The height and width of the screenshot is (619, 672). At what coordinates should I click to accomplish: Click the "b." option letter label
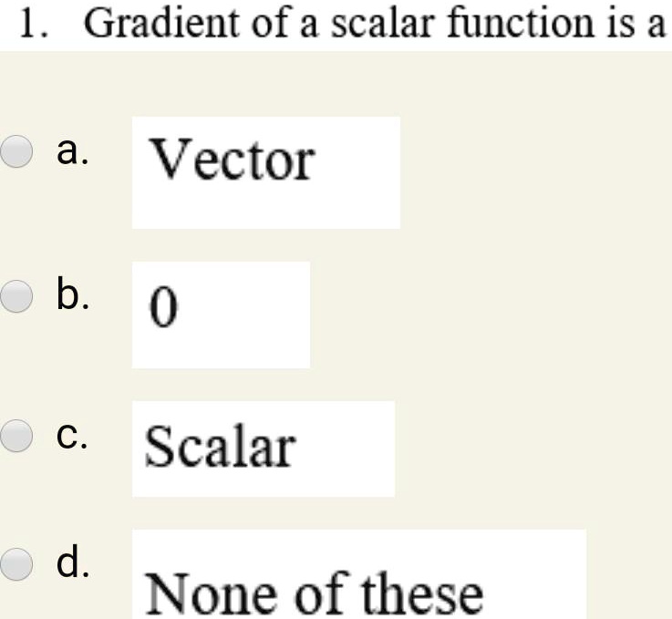pyautogui.click(x=72, y=295)
